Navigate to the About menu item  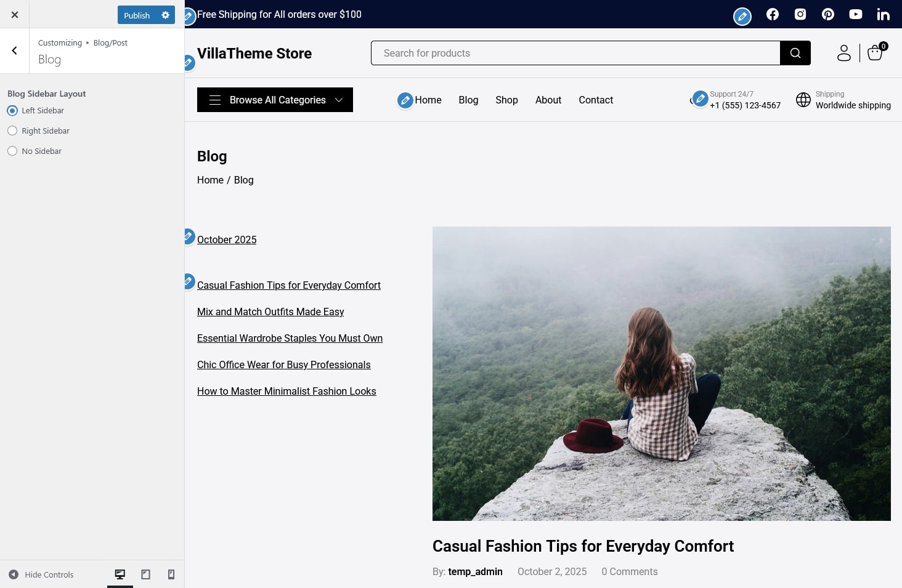[548, 100]
